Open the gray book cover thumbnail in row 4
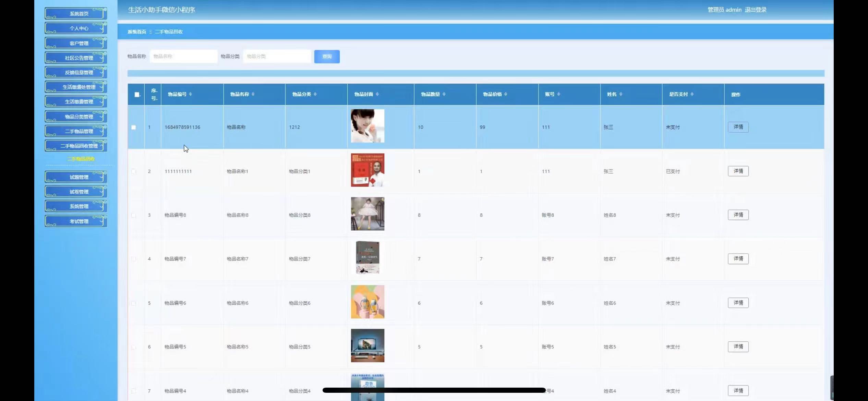The height and width of the screenshot is (401, 868). click(367, 258)
